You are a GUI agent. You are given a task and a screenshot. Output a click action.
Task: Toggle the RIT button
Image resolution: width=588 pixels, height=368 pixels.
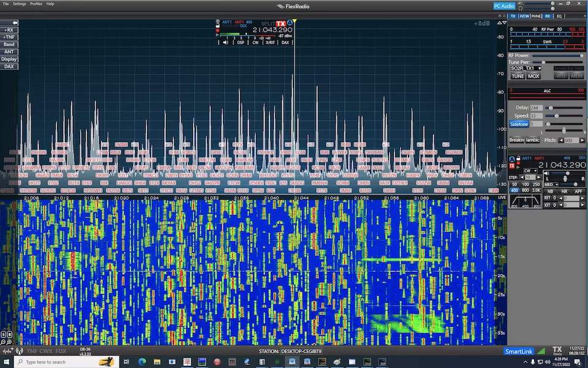pos(548,198)
